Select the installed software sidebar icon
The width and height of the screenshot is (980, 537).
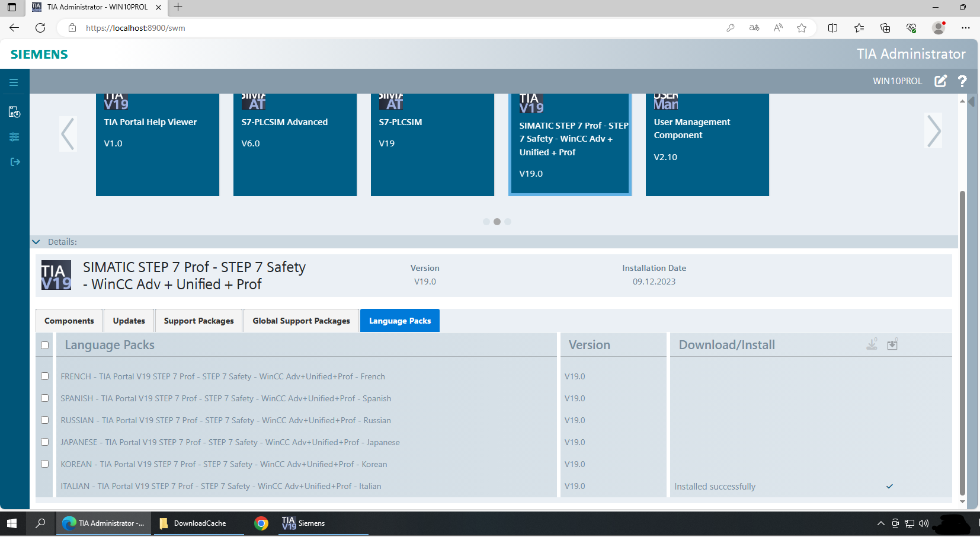(x=14, y=111)
